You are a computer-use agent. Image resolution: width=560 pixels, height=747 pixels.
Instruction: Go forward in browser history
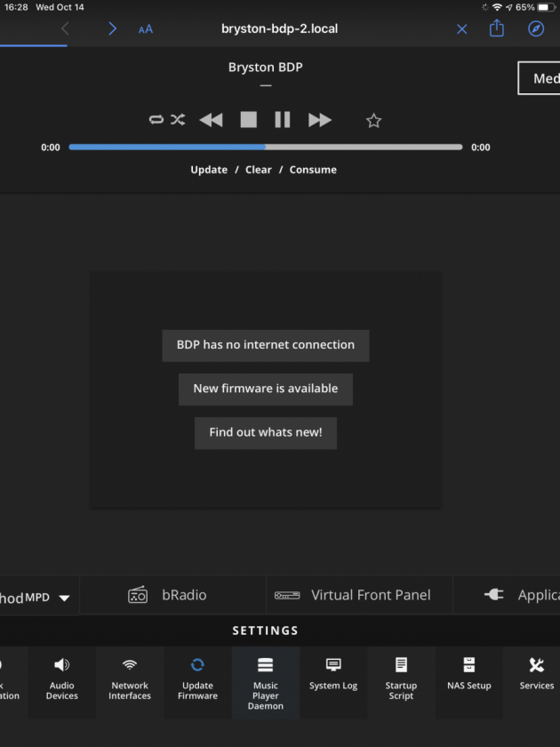tap(112, 28)
